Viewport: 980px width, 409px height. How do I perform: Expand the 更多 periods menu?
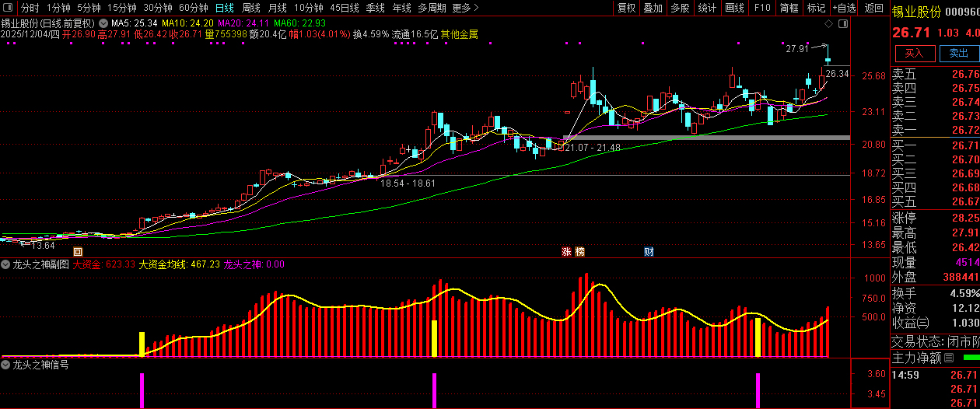tap(464, 8)
